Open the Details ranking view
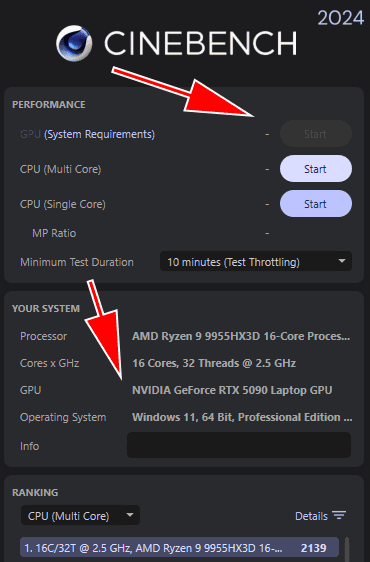 320,516
